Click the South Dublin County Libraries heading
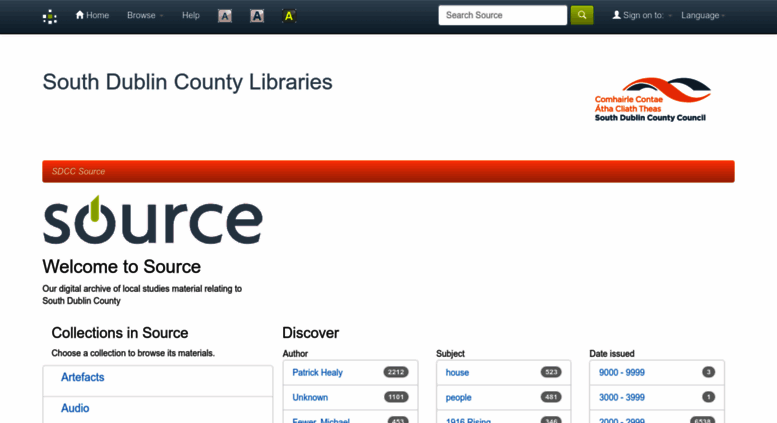The width and height of the screenshot is (777, 423). (187, 82)
